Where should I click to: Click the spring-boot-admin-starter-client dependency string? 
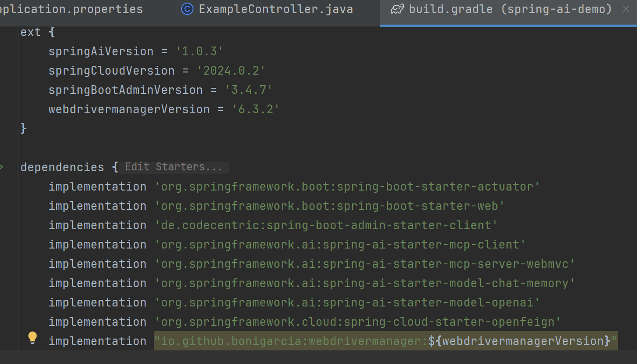point(326,225)
